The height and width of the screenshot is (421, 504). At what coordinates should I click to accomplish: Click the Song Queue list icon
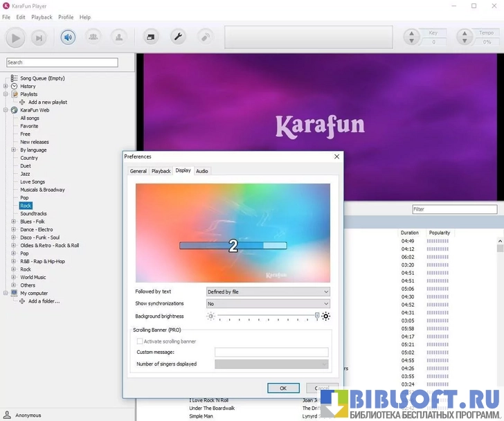click(x=14, y=78)
